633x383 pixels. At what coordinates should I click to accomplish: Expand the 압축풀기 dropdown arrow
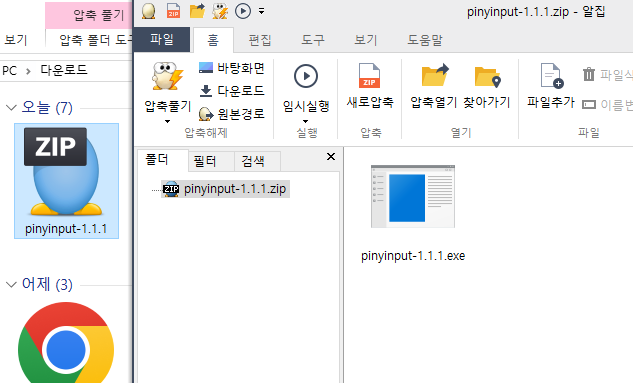(x=168, y=121)
